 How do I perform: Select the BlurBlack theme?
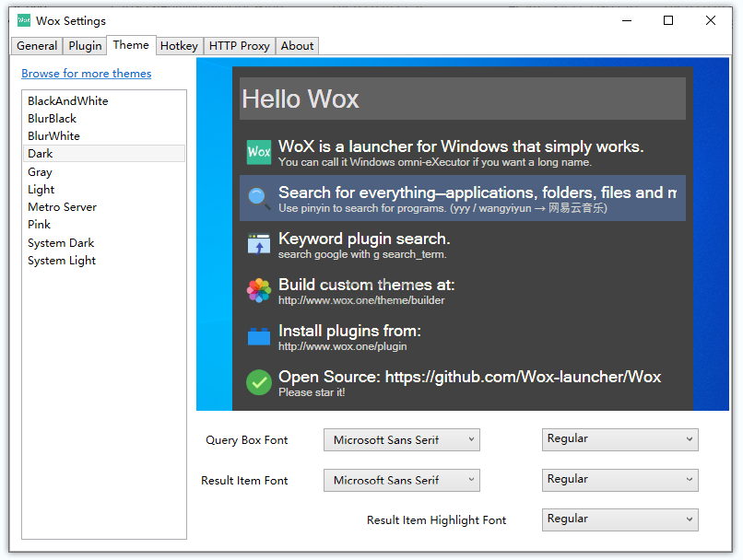53,119
